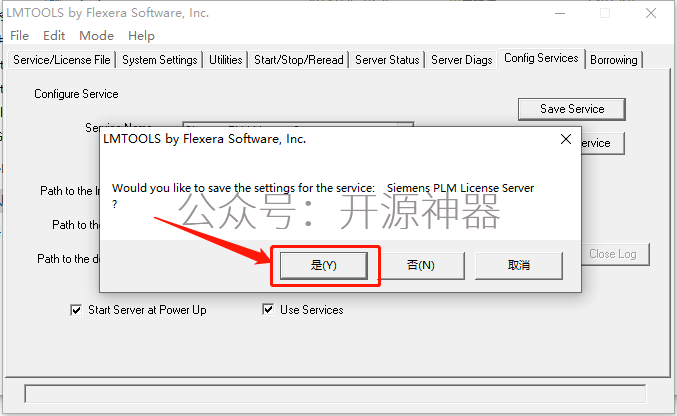Choose 否(N) in the save dialog
The height and width of the screenshot is (416, 677).
(x=421, y=265)
